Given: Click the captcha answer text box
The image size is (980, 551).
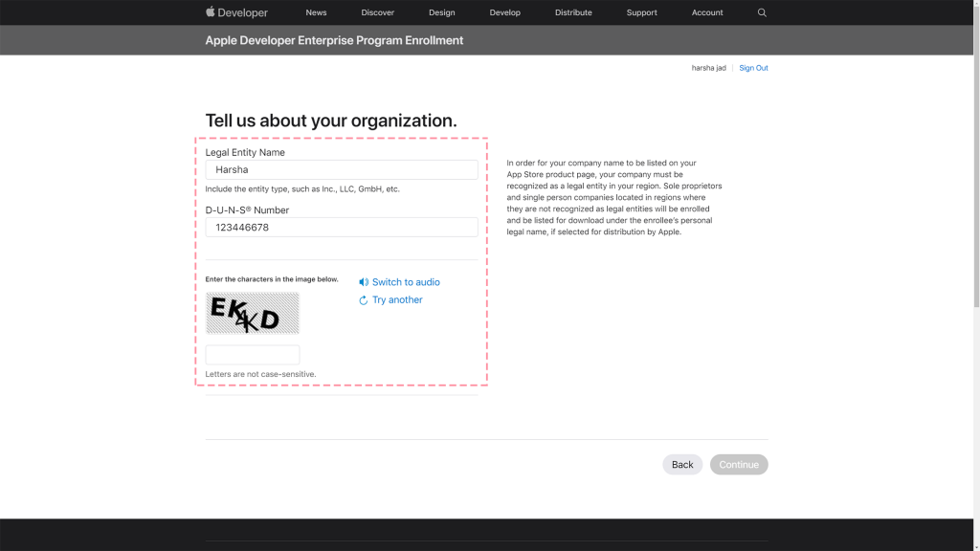Looking at the screenshot, I should tap(253, 355).
